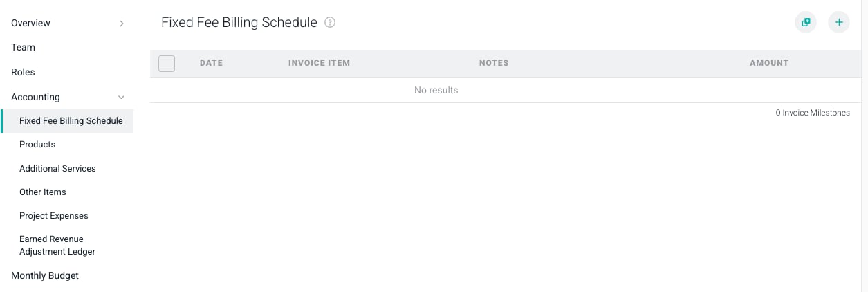Open Project Expenses section
868x292 pixels.
[54, 215]
